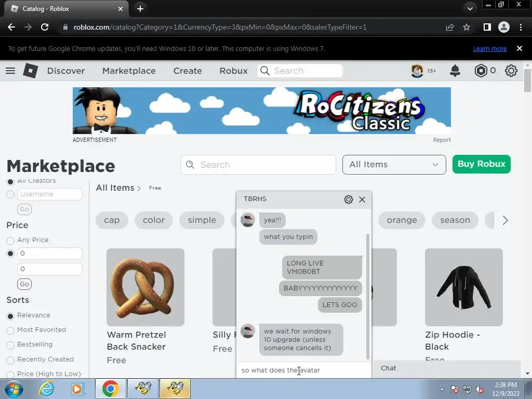Screen dimensions: 532x399
Task: Expand the Chat bar
Action: coord(447,368)
